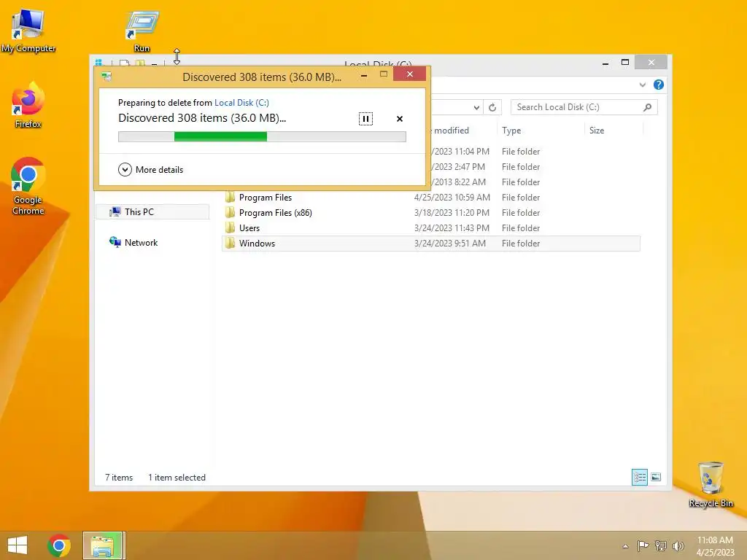Click the green delete progress bar
The height and width of the screenshot is (560, 747).
pyautogui.click(x=262, y=136)
